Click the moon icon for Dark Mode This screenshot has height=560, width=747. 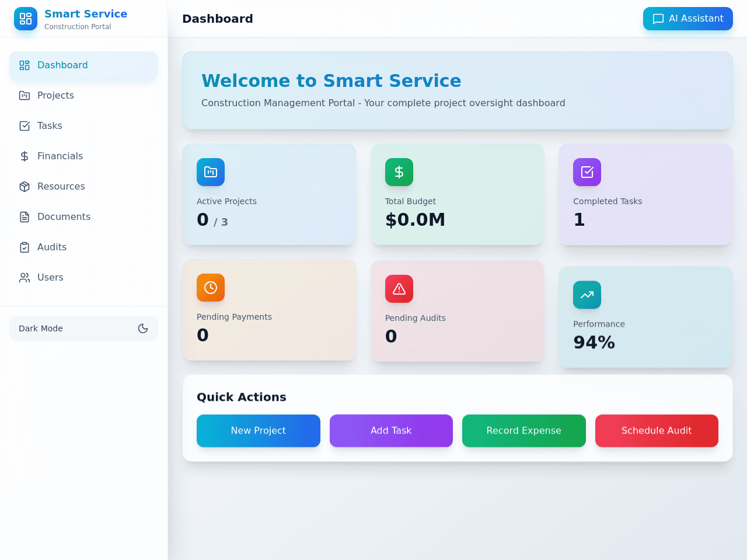point(143,328)
